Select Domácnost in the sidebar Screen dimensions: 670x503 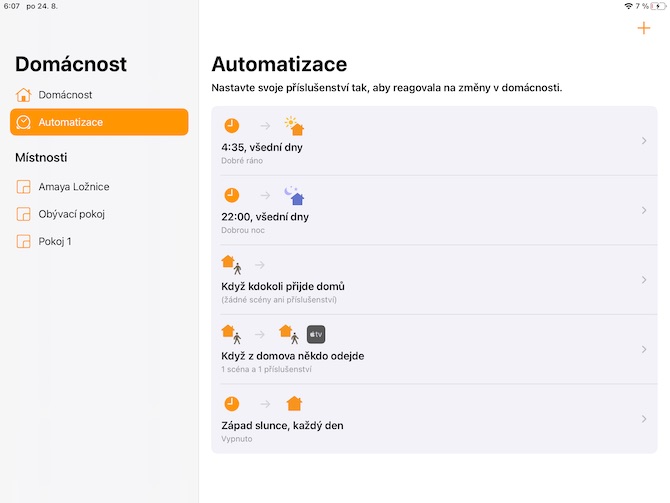coord(66,95)
